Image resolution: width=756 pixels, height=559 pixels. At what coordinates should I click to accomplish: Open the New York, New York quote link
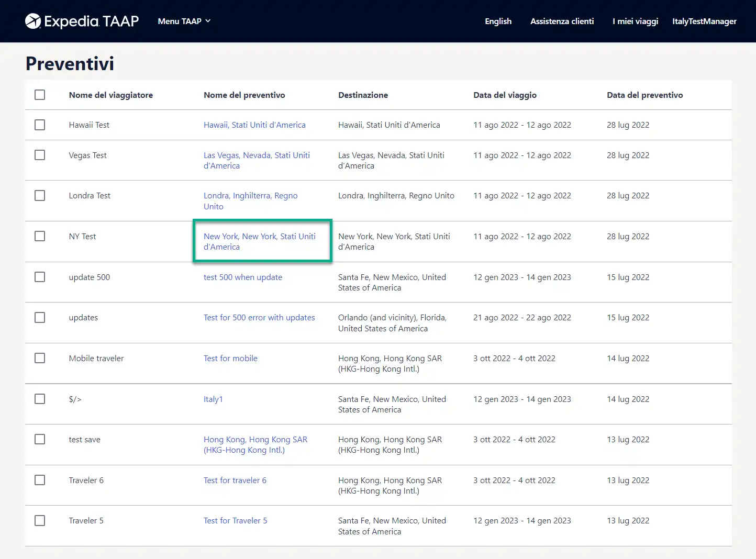260,241
